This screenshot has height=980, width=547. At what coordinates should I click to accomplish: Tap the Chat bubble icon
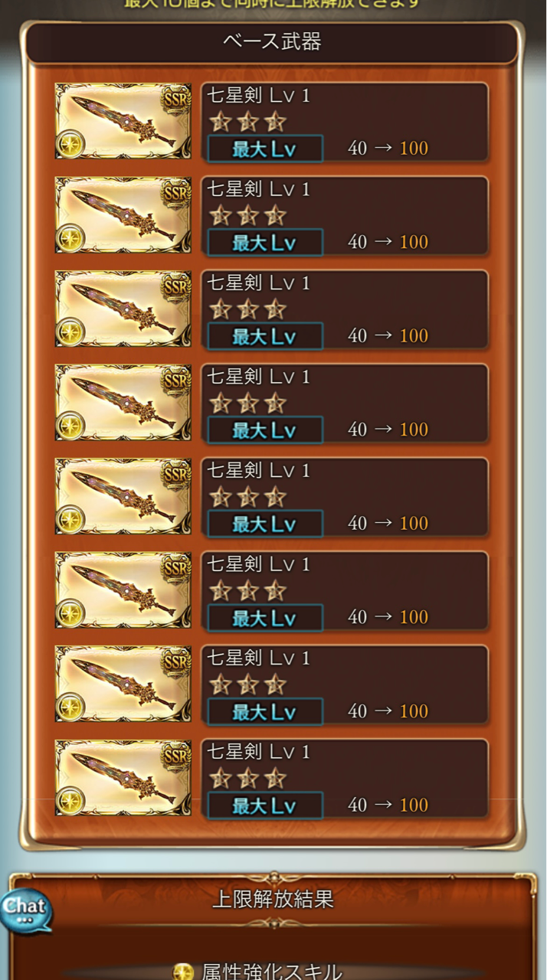point(25,910)
